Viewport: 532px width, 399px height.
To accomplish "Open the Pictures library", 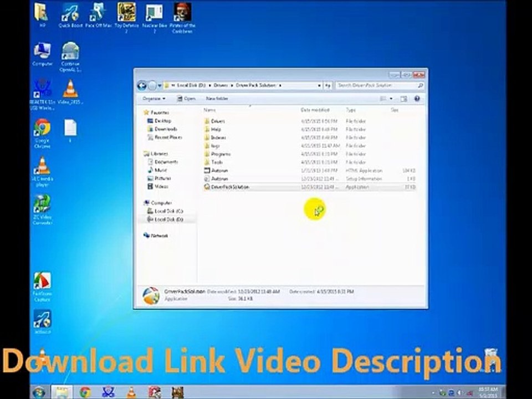I will coord(162,178).
